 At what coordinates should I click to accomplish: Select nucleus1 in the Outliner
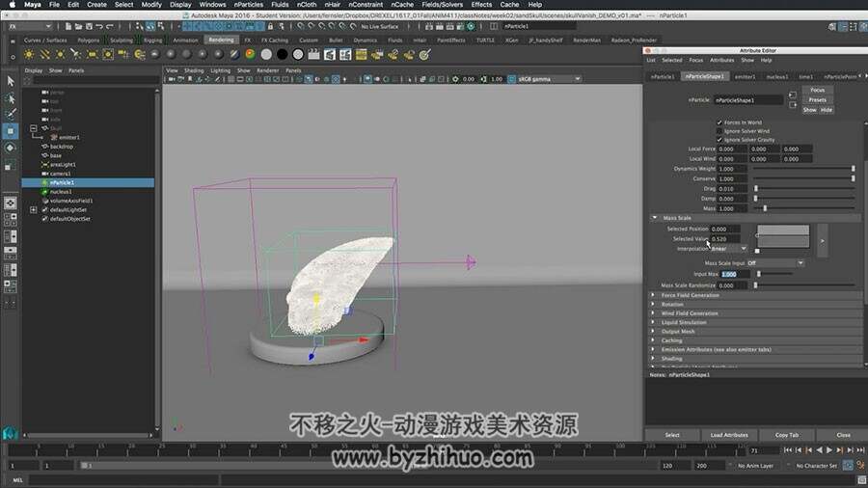[x=61, y=191]
